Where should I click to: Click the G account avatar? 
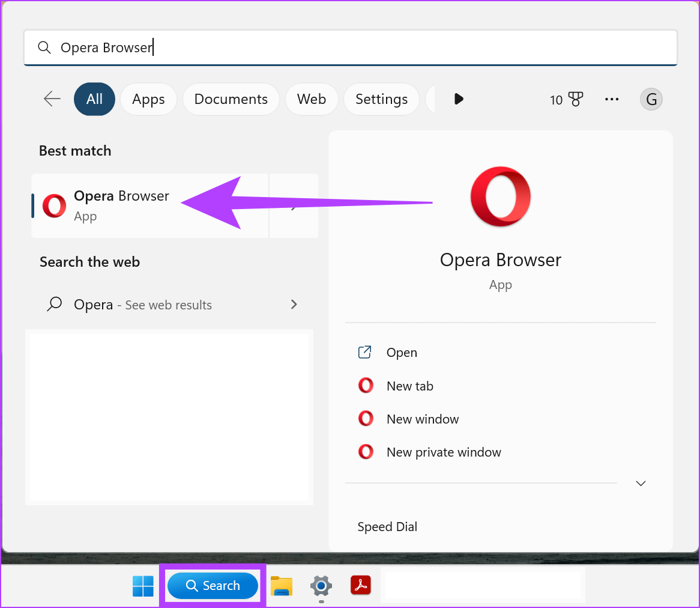pos(651,99)
